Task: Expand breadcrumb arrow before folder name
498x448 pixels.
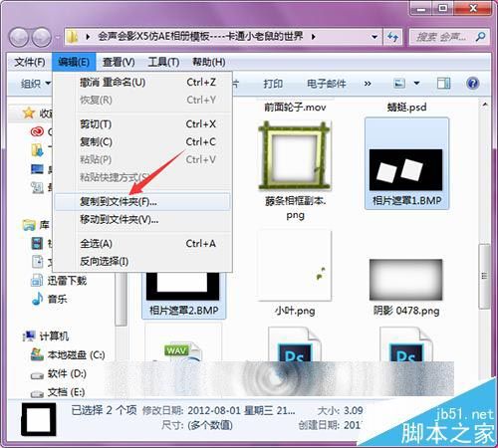Action: click(88, 37)
